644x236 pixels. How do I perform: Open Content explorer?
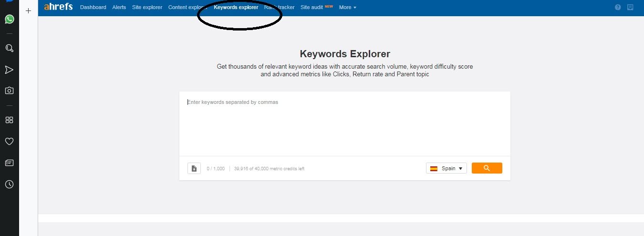click(x=188, y=7)
